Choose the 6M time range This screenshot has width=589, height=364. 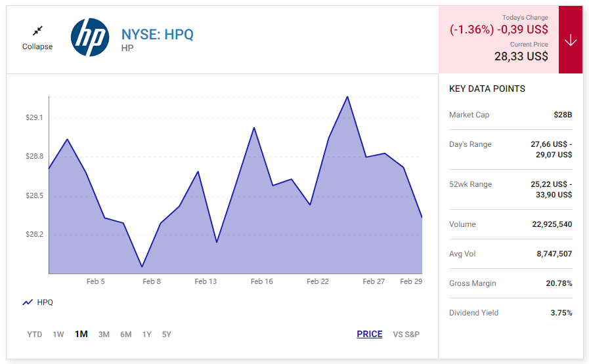126,334
